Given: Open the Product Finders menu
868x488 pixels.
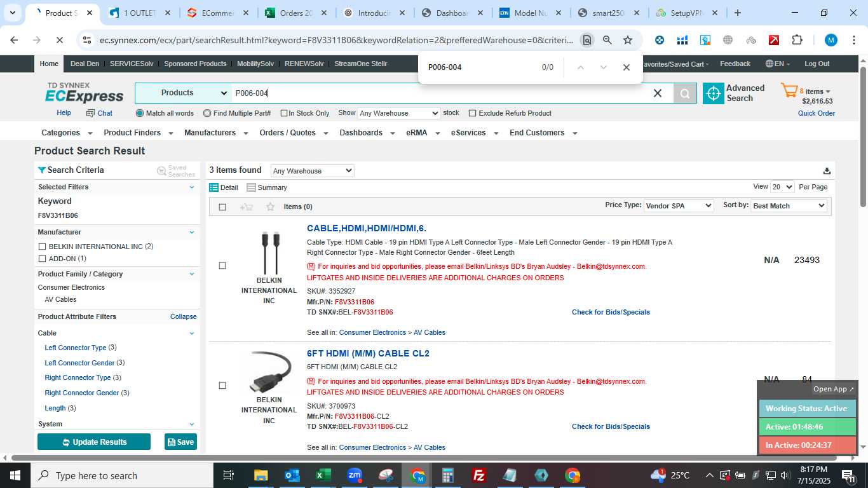Looking at the screenshot, I should 137,133.
